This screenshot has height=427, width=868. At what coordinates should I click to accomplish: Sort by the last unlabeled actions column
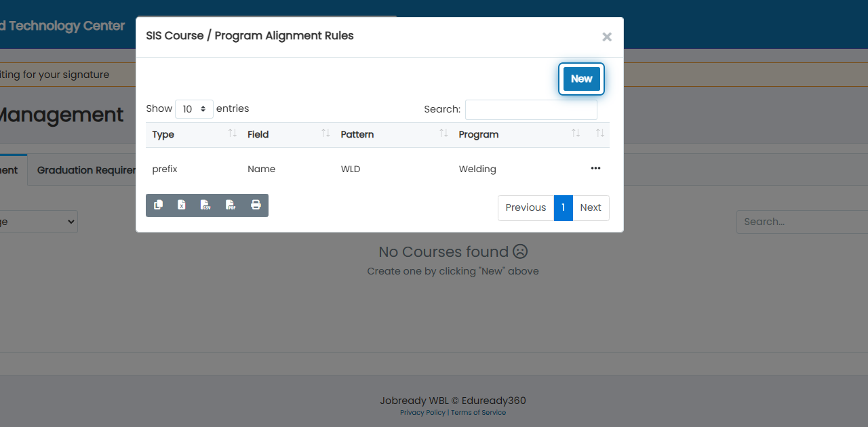(597, 134)
